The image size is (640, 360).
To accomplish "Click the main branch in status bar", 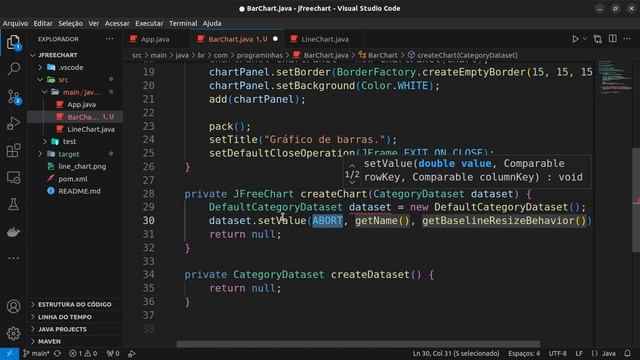I will click(x=36, y=353).
